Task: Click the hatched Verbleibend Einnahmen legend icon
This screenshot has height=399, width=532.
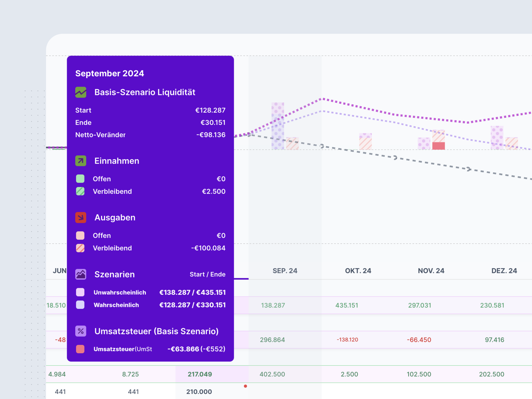Action: (x=80, y=191)
